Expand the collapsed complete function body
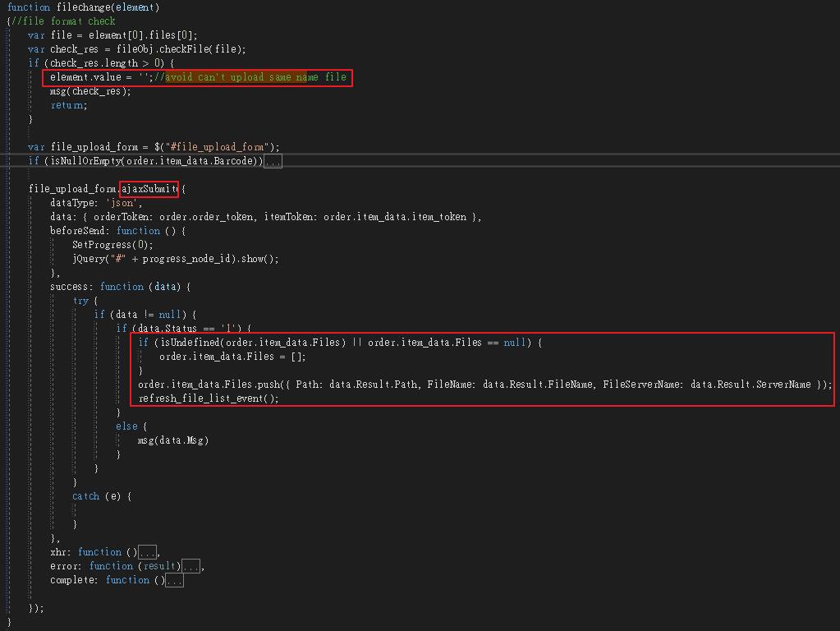840x631 pixels. coord(175,580)
